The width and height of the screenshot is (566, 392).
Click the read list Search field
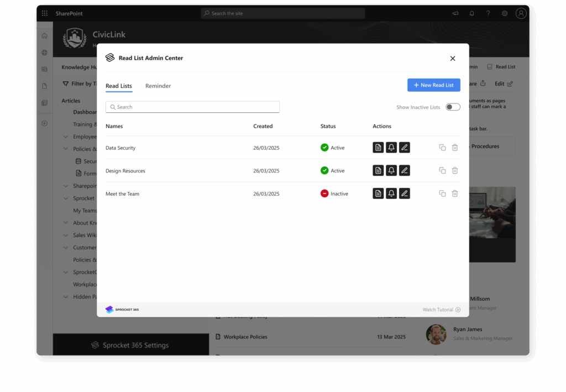[x=192, y=107]
